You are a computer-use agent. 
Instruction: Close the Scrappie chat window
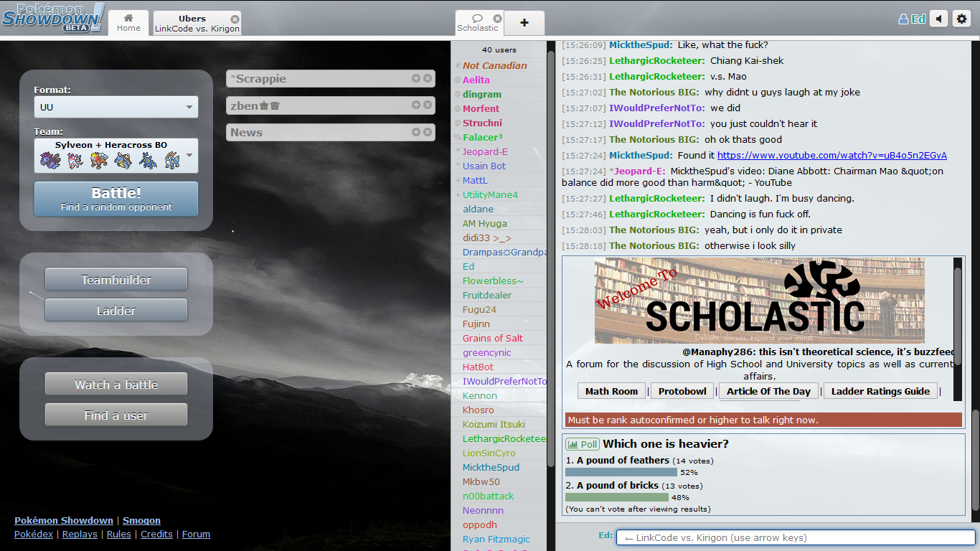pos(428,78)
